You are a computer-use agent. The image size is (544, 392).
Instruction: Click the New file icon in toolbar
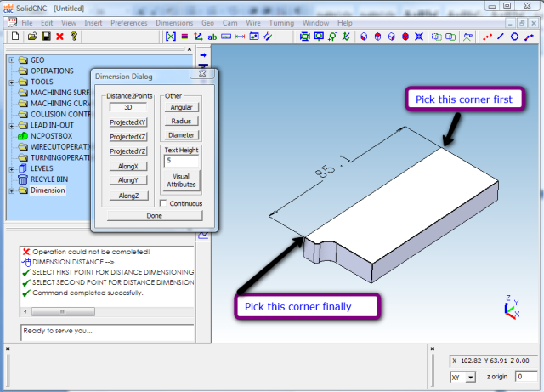(14, 37)
